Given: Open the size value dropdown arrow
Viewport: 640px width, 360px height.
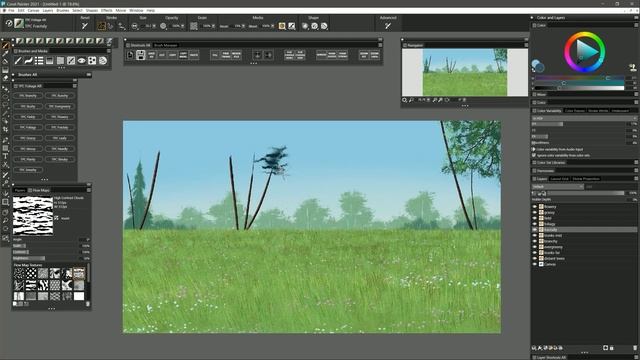Looking at the screenshot, I should [x=154, y=26].
